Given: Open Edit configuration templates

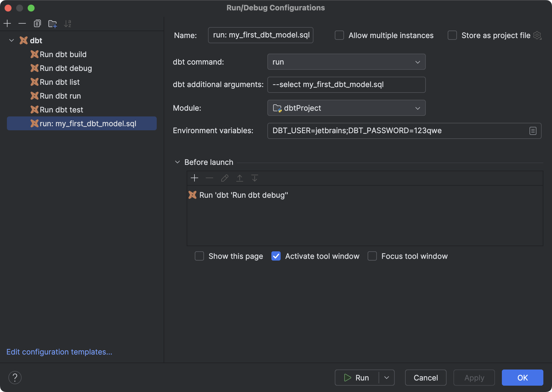Looking at the screenshot, I should point(59,352).
